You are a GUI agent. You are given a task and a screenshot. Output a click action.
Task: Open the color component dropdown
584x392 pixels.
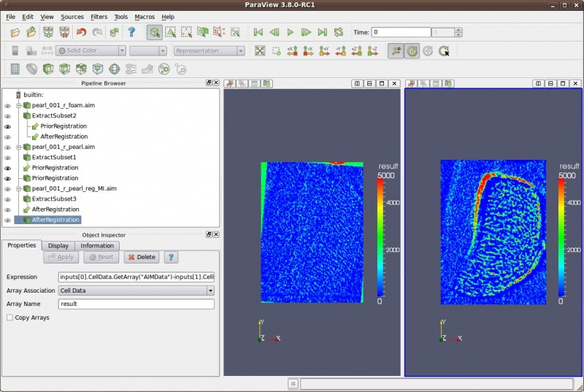tap(148, 50)
